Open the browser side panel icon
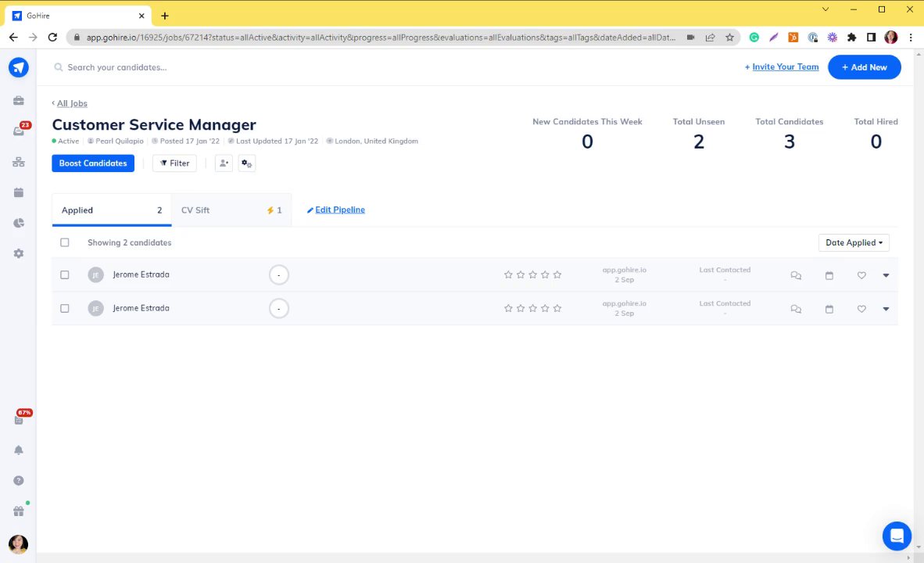 [871, 37]
